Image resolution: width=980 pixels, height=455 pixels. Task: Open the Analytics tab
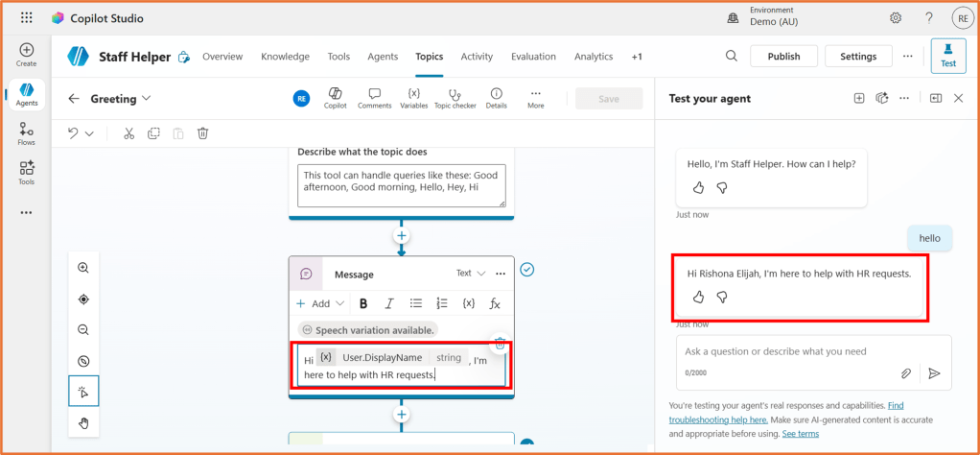pos(593,57)
